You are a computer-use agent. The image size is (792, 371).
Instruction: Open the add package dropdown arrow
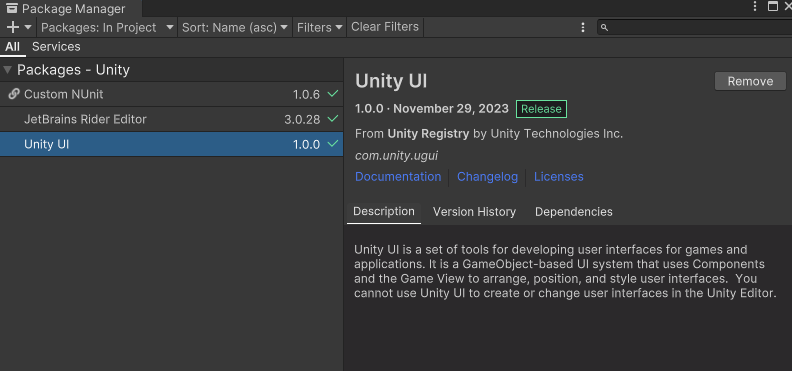tap(28, 27)
